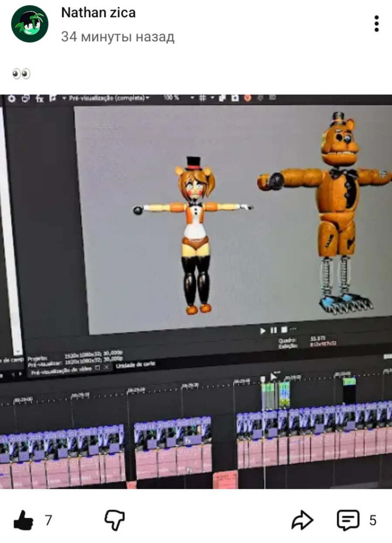Click the 100 % zoom value in preview toolbar
Viewport: 392px width, 543px height.
[171, 98]
